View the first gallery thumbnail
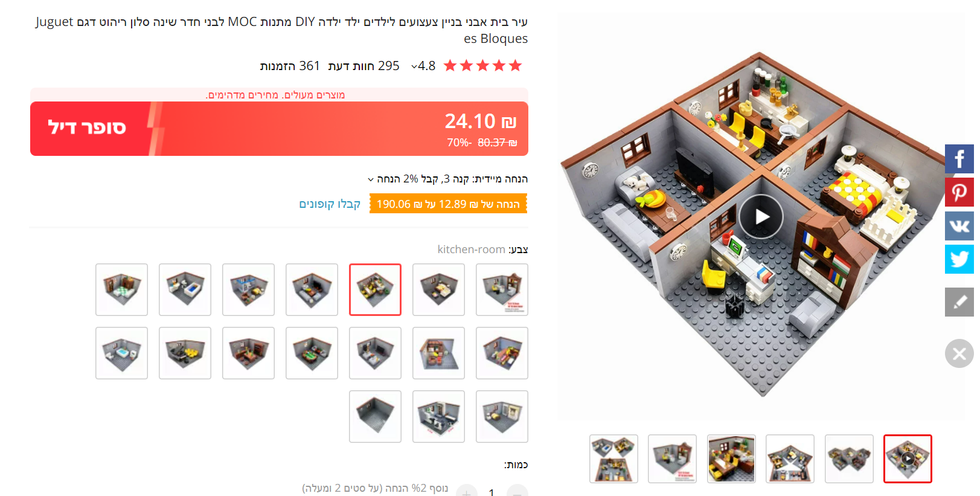The width and height of the screenshot is (980, 496). pyautogui.click(x=613, y=459)
